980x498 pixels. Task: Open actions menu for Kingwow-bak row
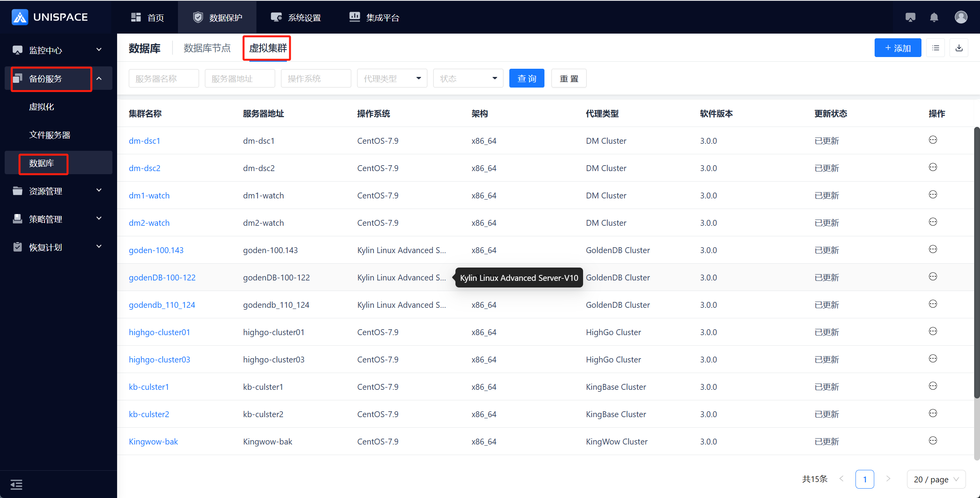(933, 441)
